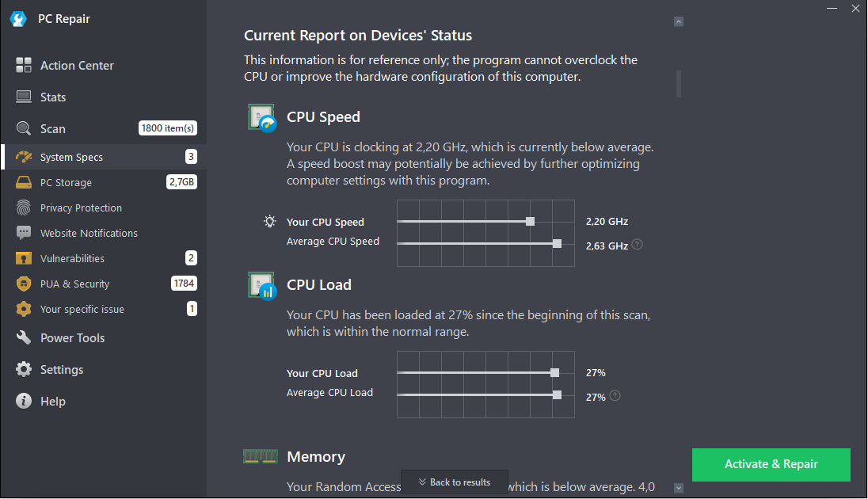The height and width of the screenshot is (499, 868).
Task: Click the Scan magnifier icon
Action: click(24, 129)
